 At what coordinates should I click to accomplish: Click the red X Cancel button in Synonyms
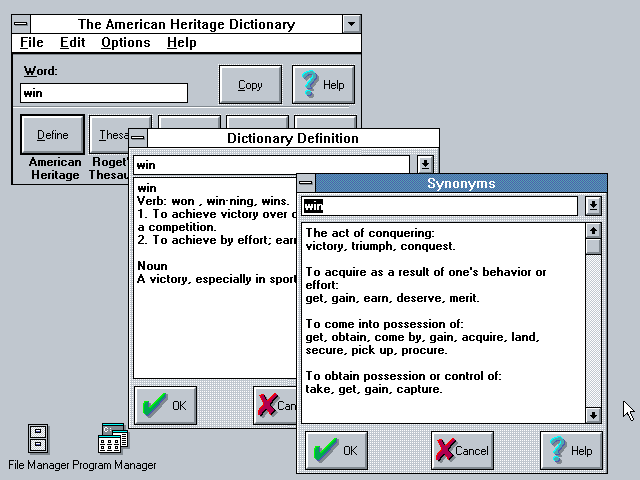point(462,450)
